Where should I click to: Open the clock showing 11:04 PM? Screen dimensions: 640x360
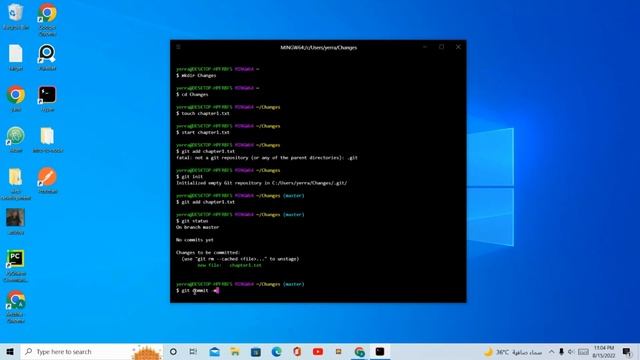coord(604,351)
